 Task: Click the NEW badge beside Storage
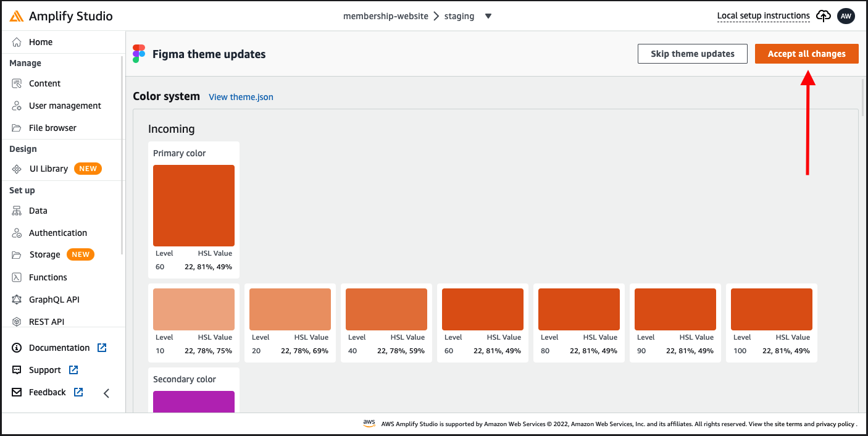(x=80, y=254)
